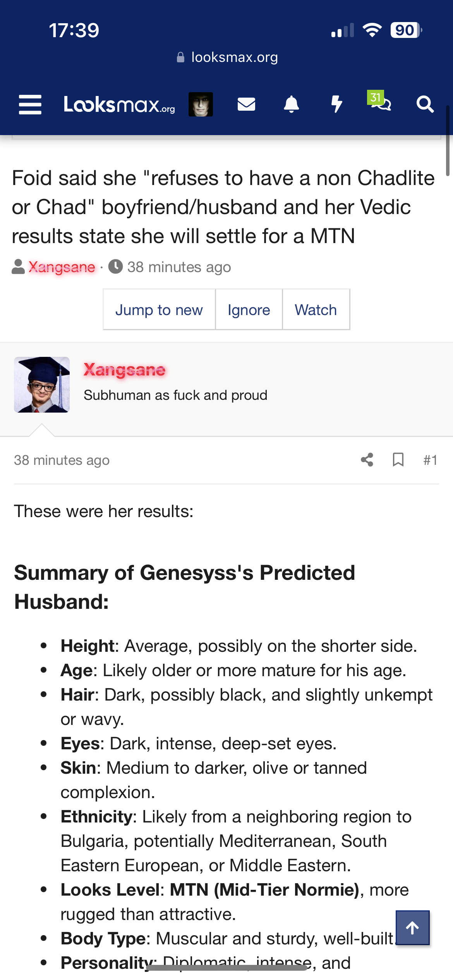Viewport: 453px width, 980px height.
Task: Share this post via share icon
Action: coord(367,460)
